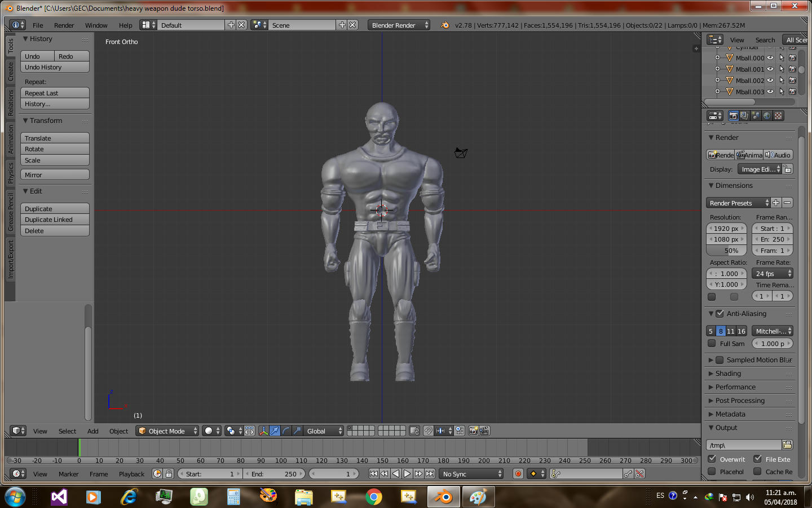This screenshot has height=508, width=812.
Task: Click the 3D manipulator widget toggle icon
Action: 263,431
